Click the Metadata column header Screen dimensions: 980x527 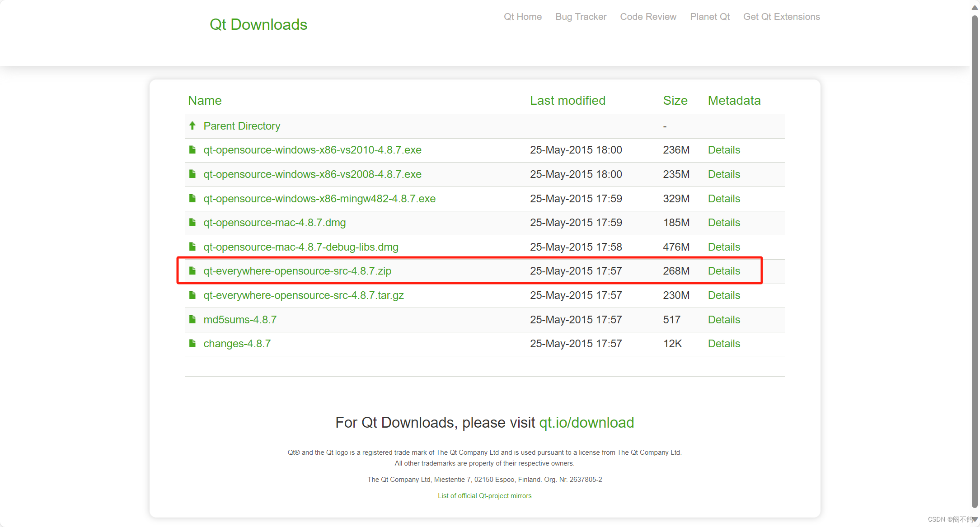(x=734, y=101)
